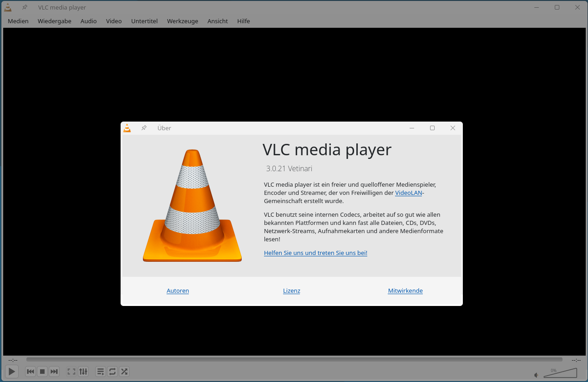Click the pin icon in Über dialog title bar
Image resolution: width=588 pixels, height=382 pixels.
(x=144, y=128)
